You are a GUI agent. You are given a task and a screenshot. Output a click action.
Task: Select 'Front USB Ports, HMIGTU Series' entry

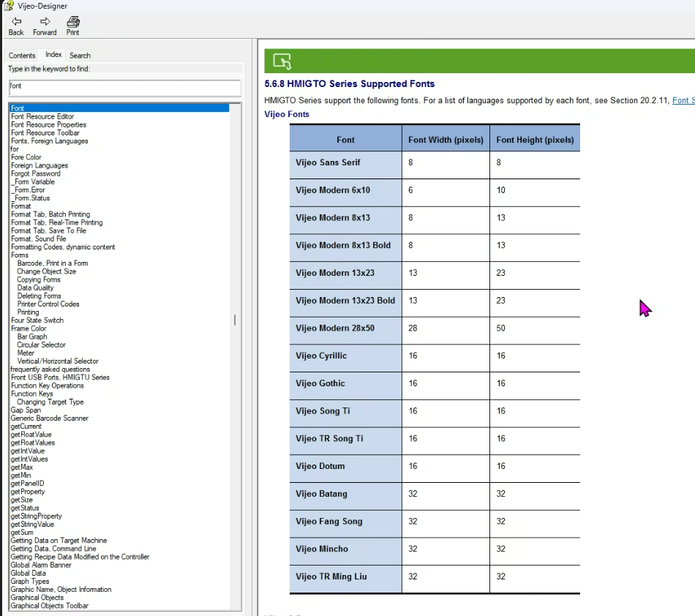(x=60, y=378)
